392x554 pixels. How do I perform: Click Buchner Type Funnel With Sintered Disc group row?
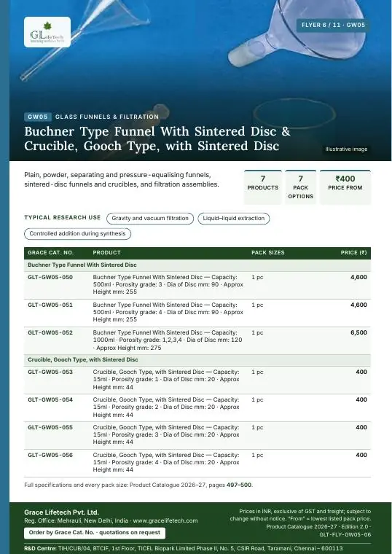point(197,265)
